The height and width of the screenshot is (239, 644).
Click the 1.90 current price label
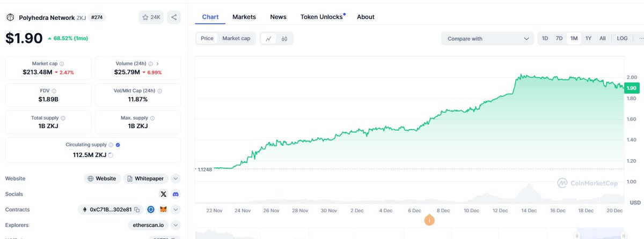point(632,88)
